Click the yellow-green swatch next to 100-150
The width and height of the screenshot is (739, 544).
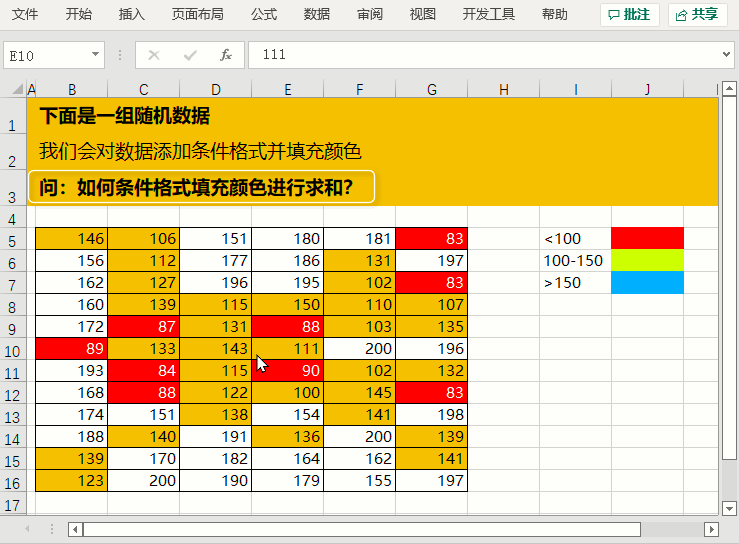tap(648, 260)
